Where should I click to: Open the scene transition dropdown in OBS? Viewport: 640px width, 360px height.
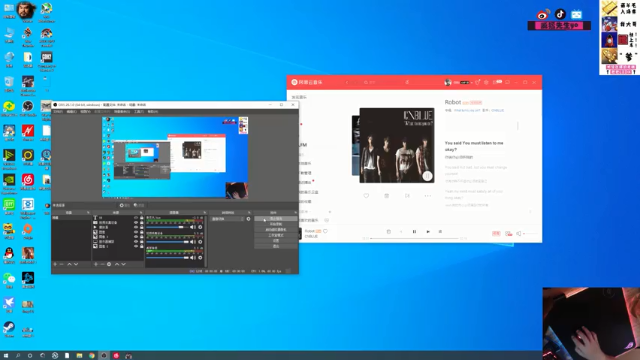227,219
